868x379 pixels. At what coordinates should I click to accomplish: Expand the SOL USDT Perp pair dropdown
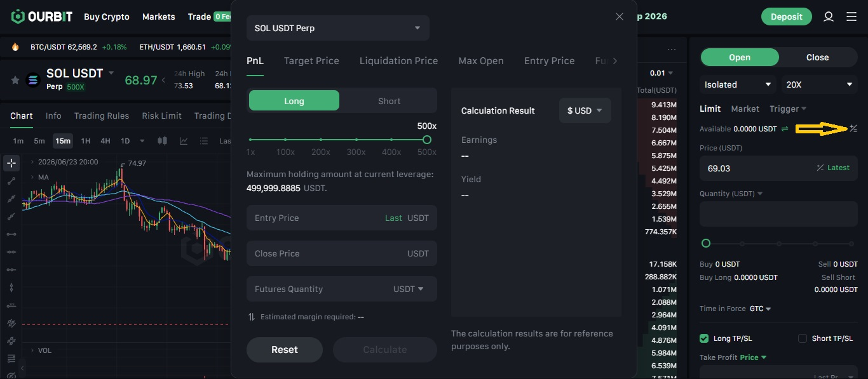(338, 28)
